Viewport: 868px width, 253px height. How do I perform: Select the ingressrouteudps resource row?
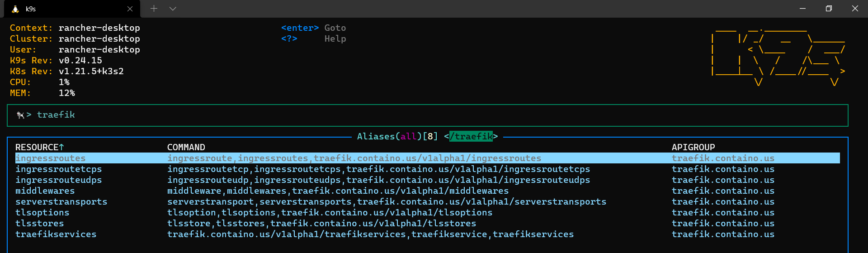tap(427, 180)
